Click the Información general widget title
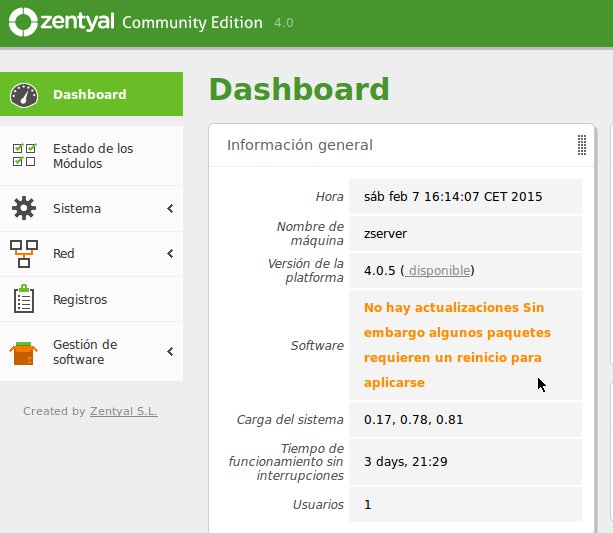The image size is (613, 533). [300, 145]
